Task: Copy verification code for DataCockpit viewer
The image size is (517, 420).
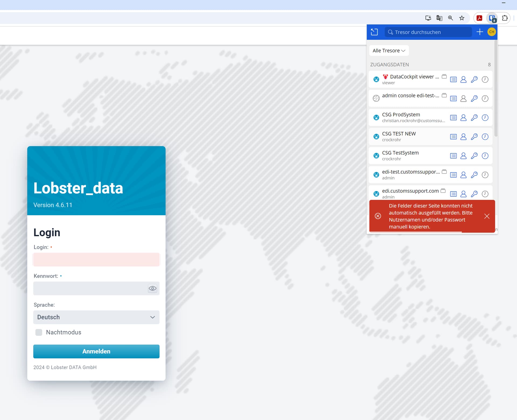Action: click(485, 80)
